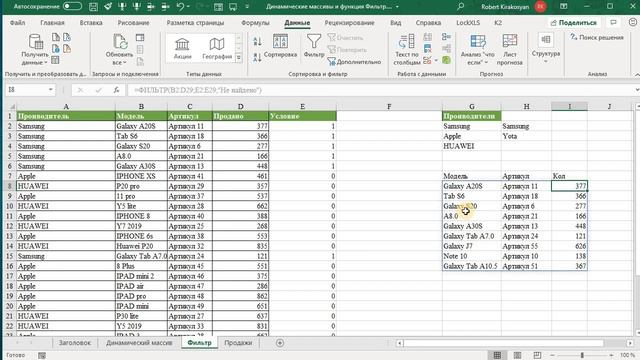640x360 pixels.
Task: Open the Продажи sheet tab
Action: click(238, 343)
